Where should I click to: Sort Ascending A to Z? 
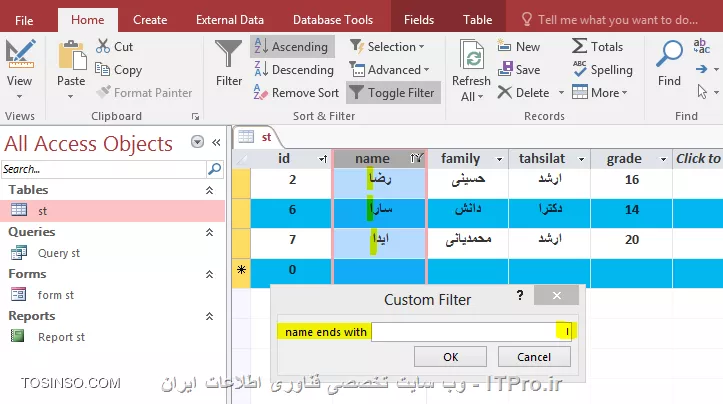(x=292, y=47)
